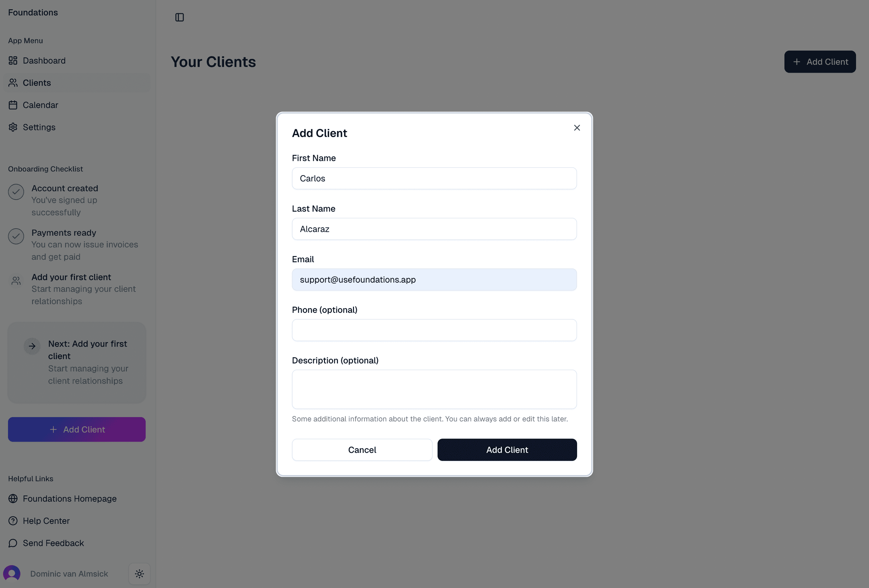Open Settings from the App Menu

[x=39, y=127]
